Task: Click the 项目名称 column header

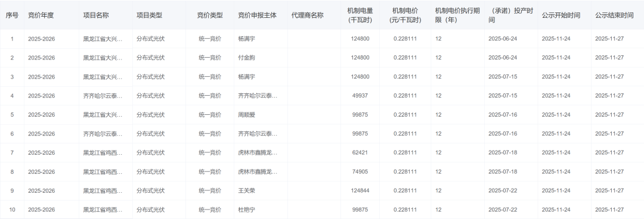Action: point(95,15)
